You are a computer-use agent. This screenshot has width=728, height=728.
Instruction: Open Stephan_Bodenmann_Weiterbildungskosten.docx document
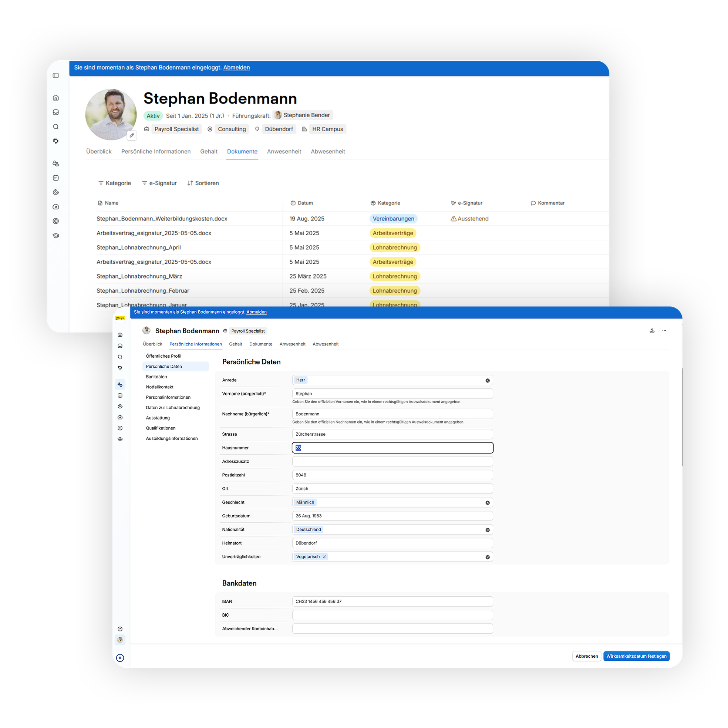162,219
